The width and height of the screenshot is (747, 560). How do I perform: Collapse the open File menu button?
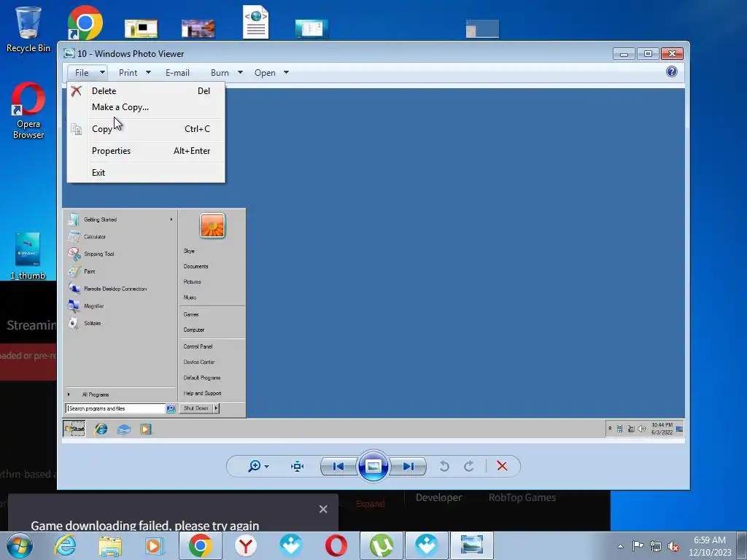[x=88, y=73]
